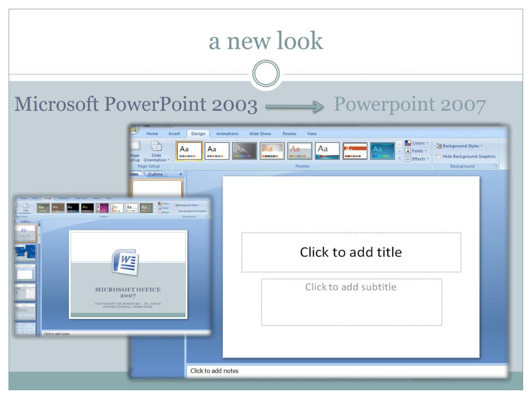Apply second white theme in large window

(x=217, y=151)
